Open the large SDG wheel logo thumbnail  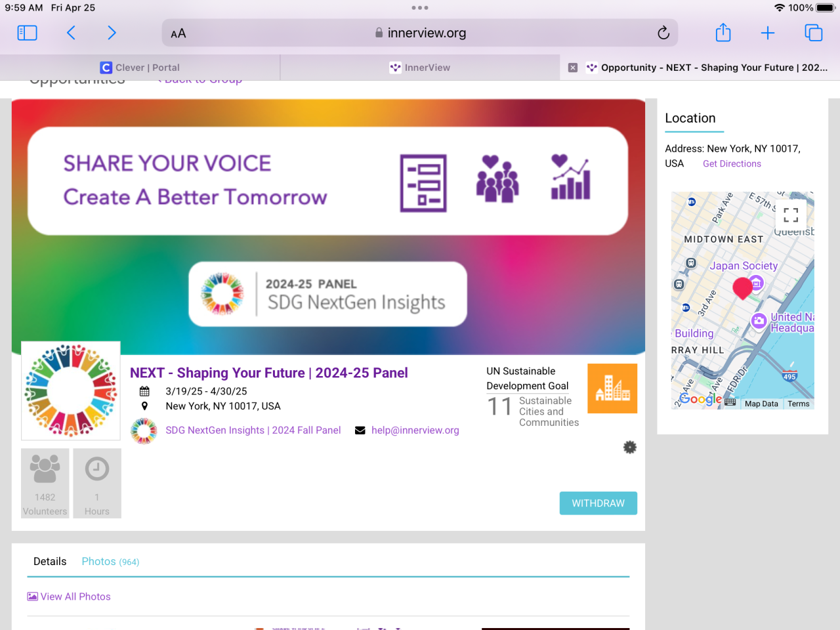click(x=71, y=390)
